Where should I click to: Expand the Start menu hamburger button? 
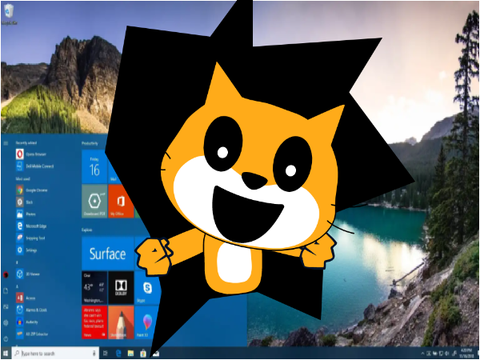[6, 143]
